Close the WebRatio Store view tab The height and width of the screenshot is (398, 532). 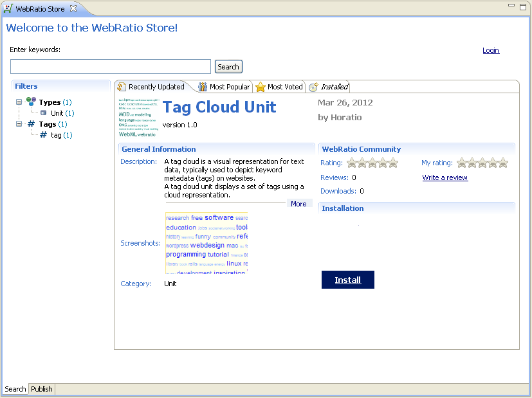[73, 8]
